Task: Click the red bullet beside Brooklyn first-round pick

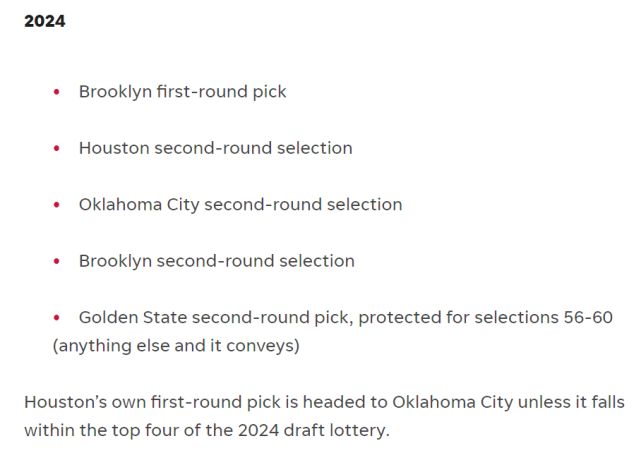Action: [57, 92]
